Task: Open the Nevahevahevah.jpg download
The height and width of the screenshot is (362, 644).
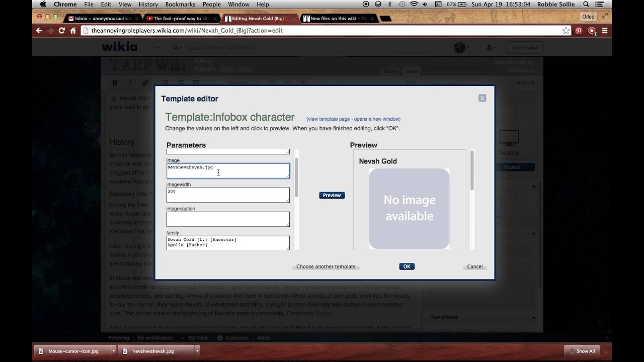Action: (153, 351)
